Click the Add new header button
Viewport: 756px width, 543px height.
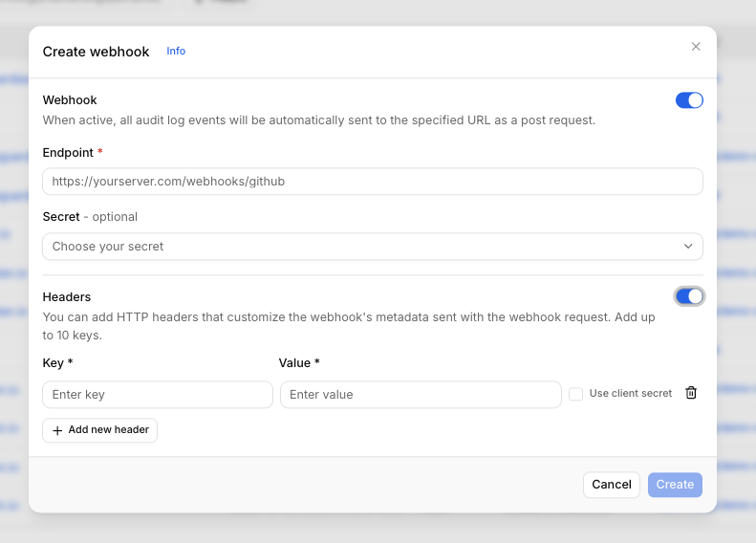click(99, 430)
